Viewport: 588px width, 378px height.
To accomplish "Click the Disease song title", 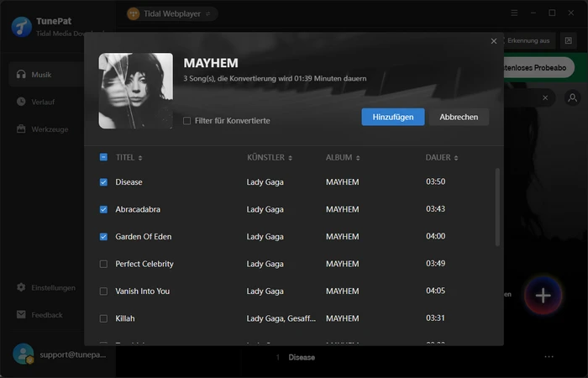I will pyautogui.click(x=129, y=182).
